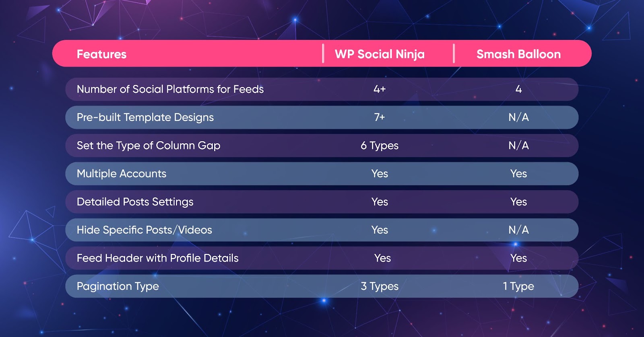Select Set the Type of Column Gap
Screen dimensions: 644x337
tap(149, 146)
